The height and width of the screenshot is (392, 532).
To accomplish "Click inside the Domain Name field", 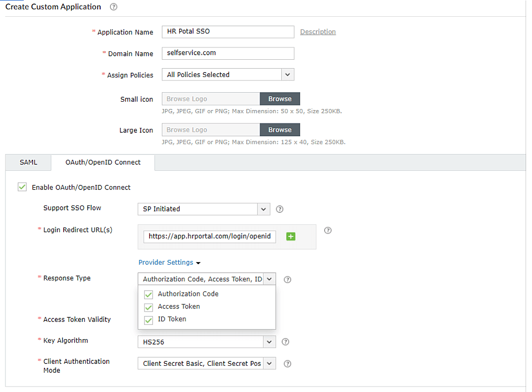I will pyautogui.click(x=228, y=53).
